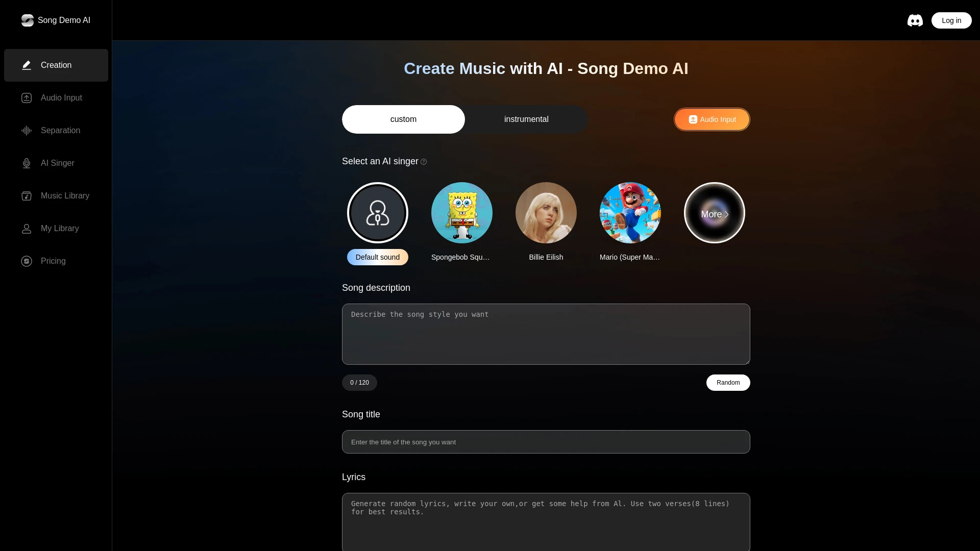Click the Audio Input orange button
980x551 pixels.
tap(712, 119)
